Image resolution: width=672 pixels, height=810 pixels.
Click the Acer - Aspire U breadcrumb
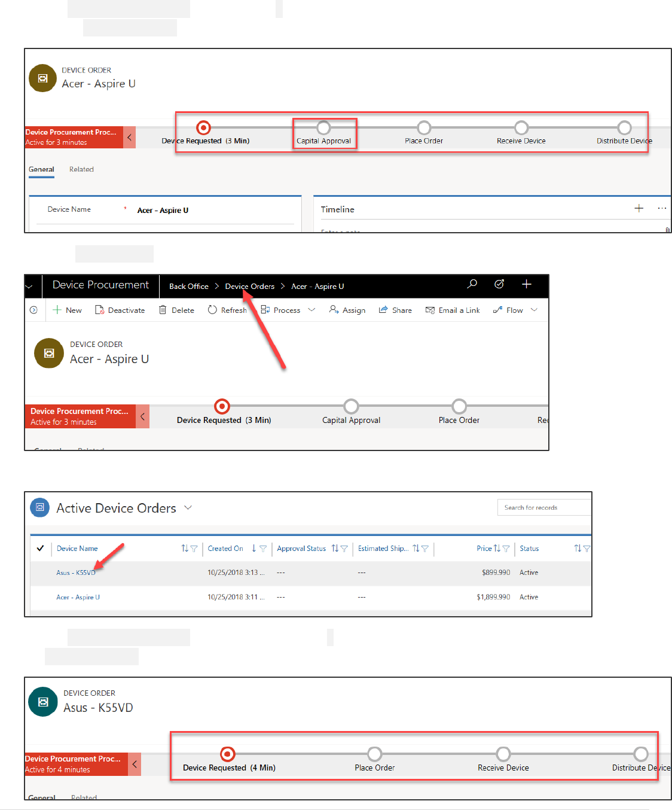tap(317, 287)
